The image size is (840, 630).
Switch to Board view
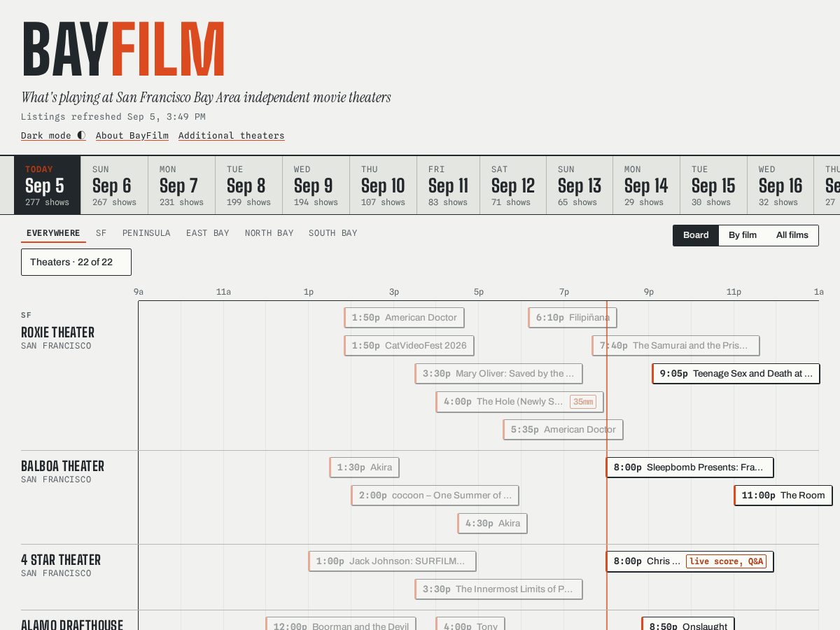[696, 235]
